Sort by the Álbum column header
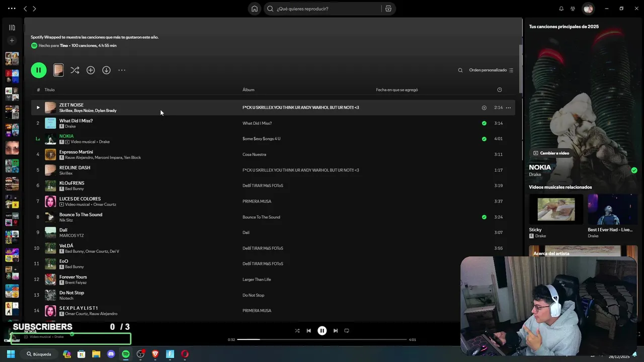This screenshot has height=362, width=644. point(249,90)
